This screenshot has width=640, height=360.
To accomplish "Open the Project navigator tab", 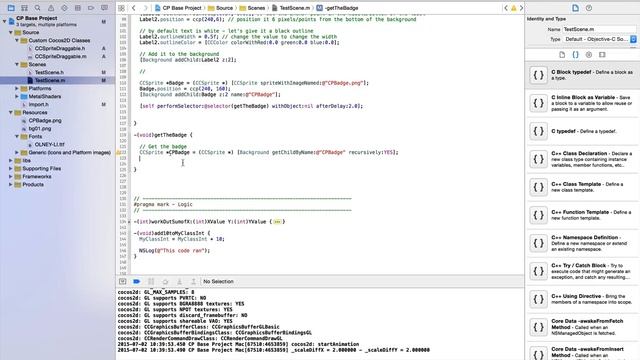I will coord(11,8).
